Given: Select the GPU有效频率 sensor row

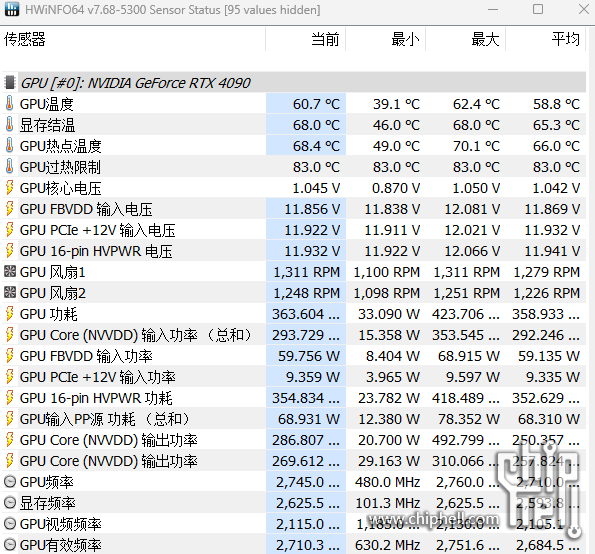Looking at the screenshot, I should click(294, 545).
